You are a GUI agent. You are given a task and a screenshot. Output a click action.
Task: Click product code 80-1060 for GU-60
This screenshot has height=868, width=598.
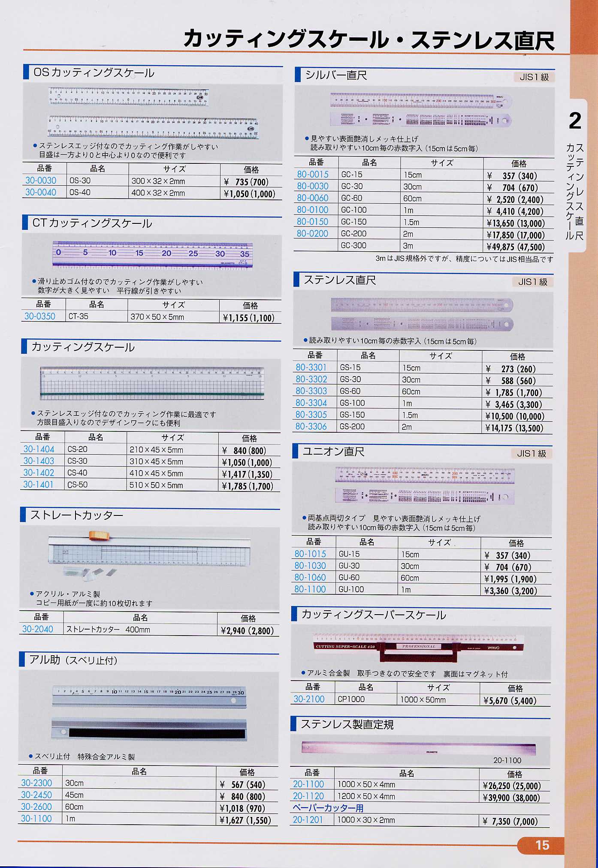tap(310, 578)
